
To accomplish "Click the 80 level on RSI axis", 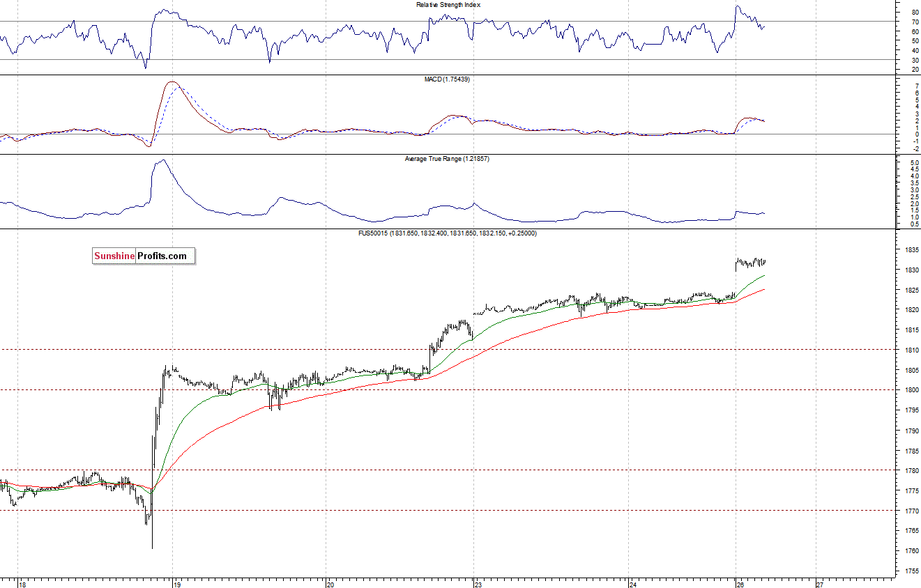I will click(915, 13).
